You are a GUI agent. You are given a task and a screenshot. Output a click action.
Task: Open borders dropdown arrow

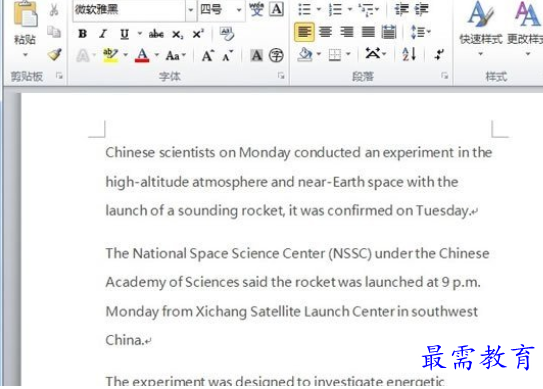click(x=348, y=54)
